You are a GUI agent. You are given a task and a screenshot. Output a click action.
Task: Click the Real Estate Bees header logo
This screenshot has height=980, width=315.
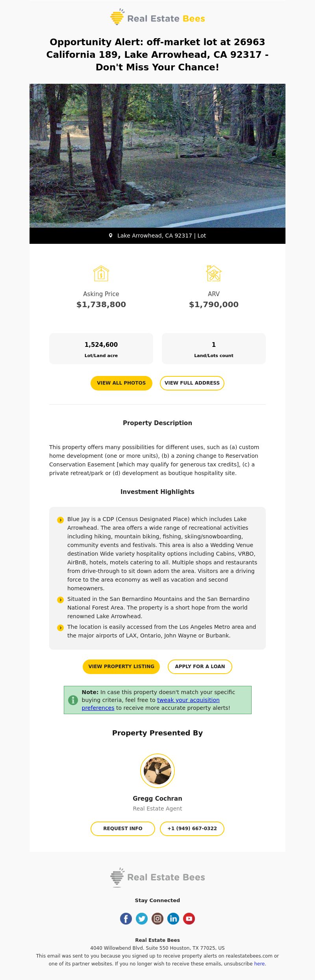coord(157,17)
